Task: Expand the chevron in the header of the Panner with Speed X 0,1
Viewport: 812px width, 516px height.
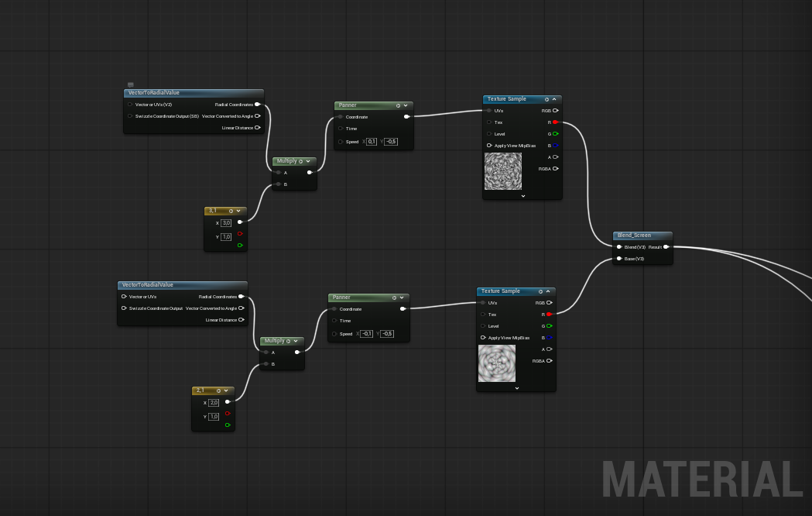Action: coord(406,105)
